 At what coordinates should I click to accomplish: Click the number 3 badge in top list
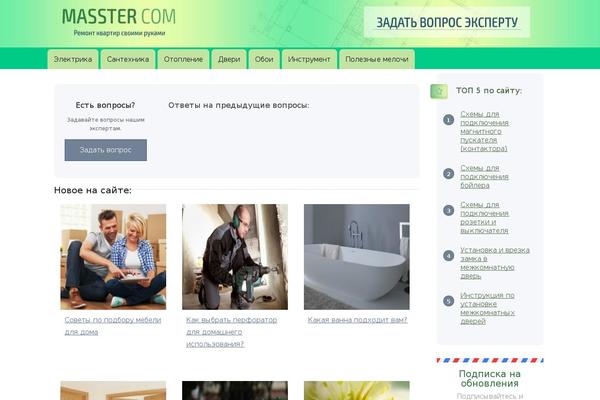448,210
